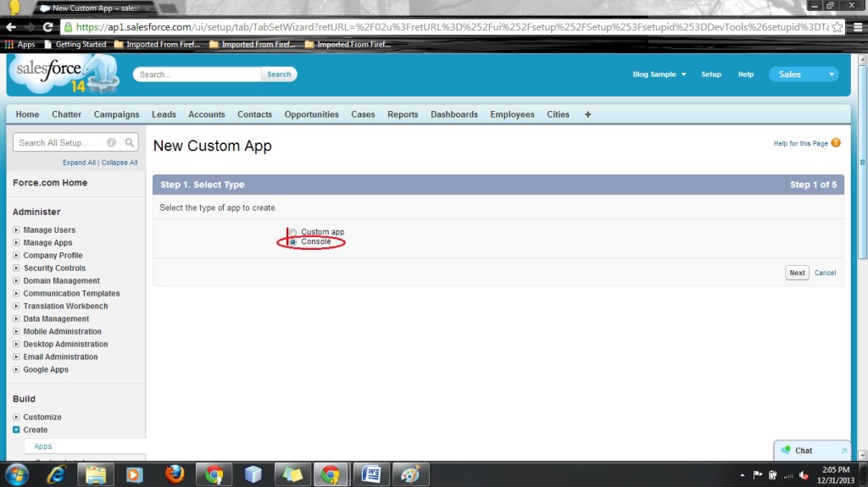Click Help link in header

(x=746, y=75)
